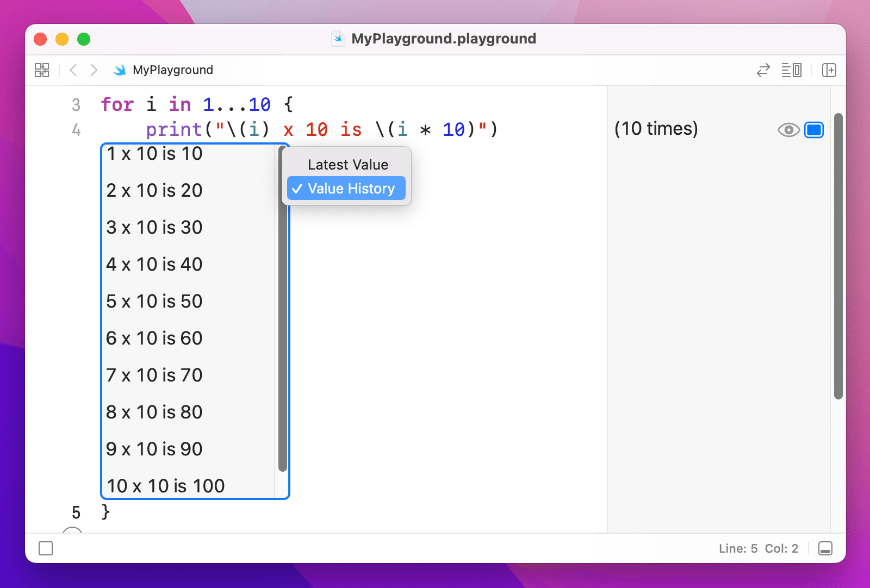Go back using the left navigation chevron

[x=73, y=70]
